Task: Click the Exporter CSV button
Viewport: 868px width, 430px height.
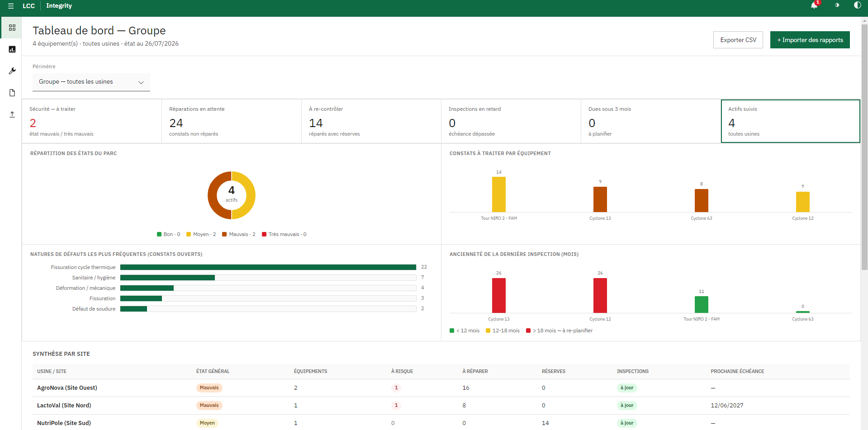Action: pyautogui.click(x=738, y=40)
